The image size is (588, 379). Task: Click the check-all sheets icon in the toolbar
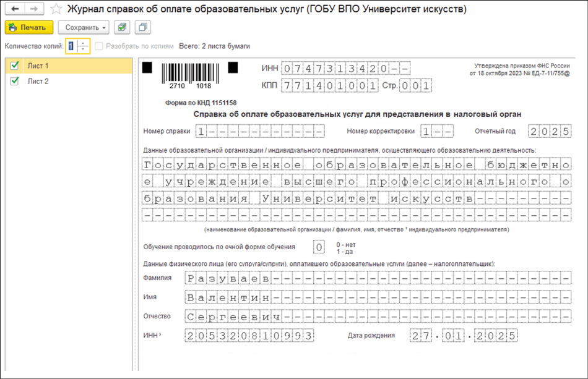click(x=122, y=28)
